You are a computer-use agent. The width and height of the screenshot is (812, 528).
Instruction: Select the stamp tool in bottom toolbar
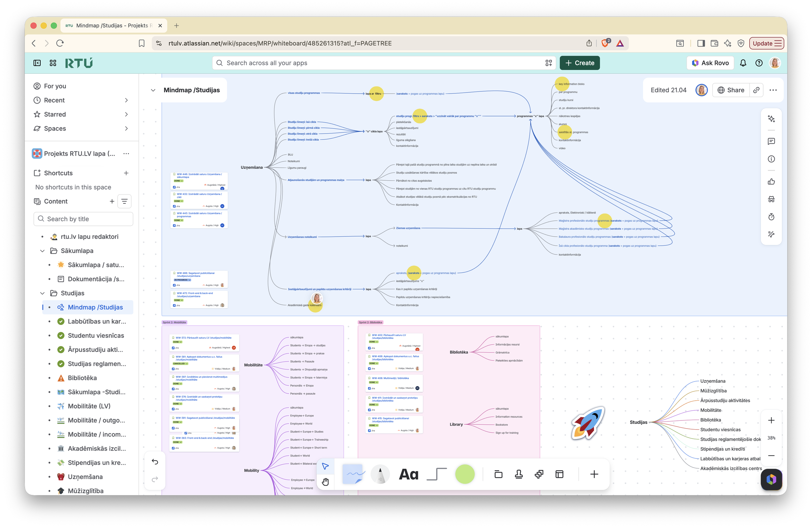(x=519, y=474)
